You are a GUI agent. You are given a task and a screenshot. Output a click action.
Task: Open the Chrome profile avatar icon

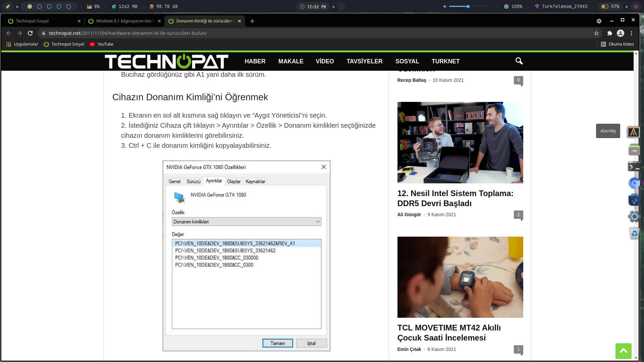(x=621, y=33)
